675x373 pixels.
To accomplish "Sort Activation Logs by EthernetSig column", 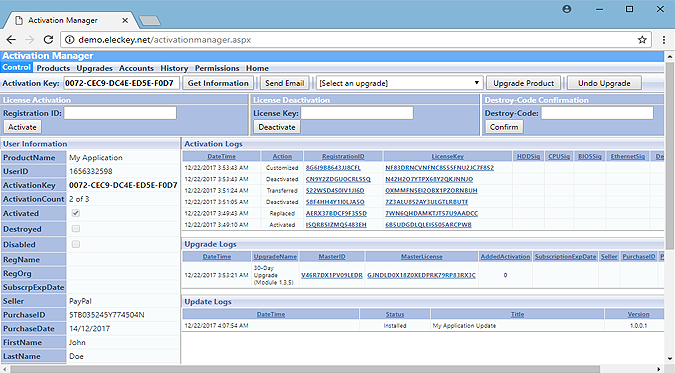I will pos(628,156).
